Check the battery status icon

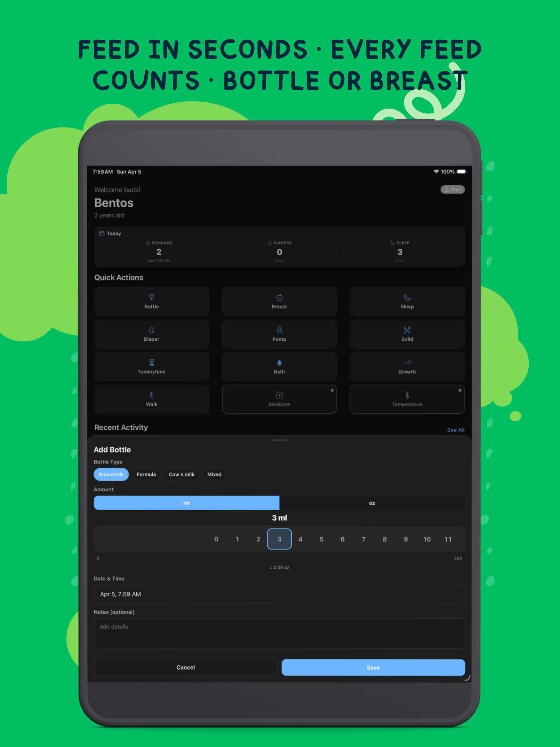[461, 171]
